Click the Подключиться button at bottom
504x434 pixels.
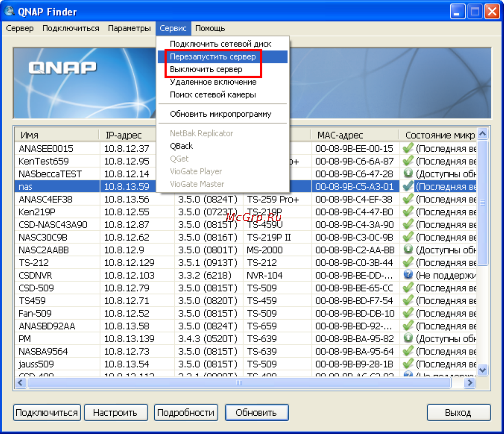click(47, 413)
